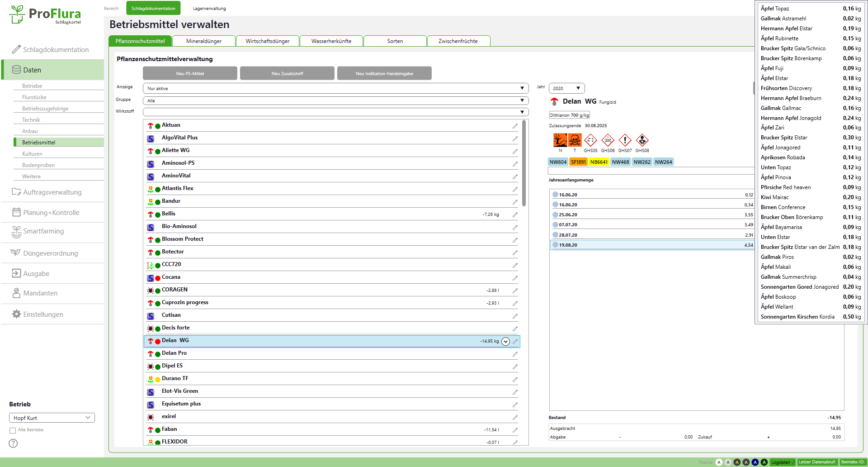Open the help question mark icon
The height and width of the screenshot is (467, 868).
coord(13,443)
